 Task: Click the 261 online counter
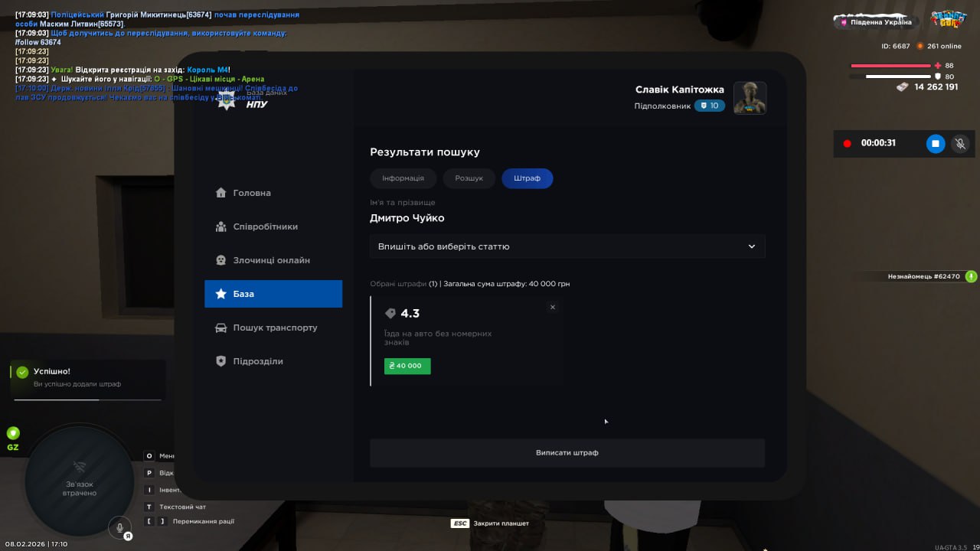pos(939,46)
